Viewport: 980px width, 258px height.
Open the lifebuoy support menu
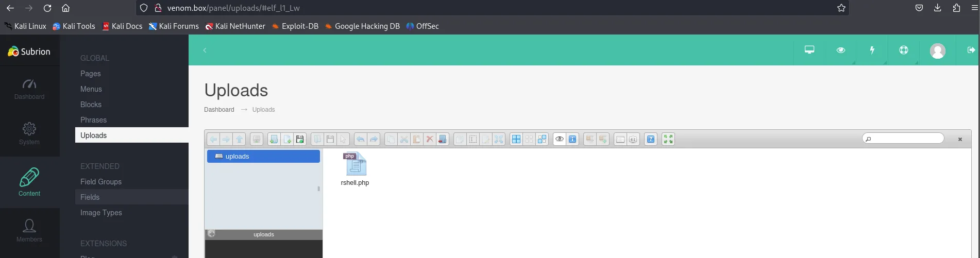[904, 50]
